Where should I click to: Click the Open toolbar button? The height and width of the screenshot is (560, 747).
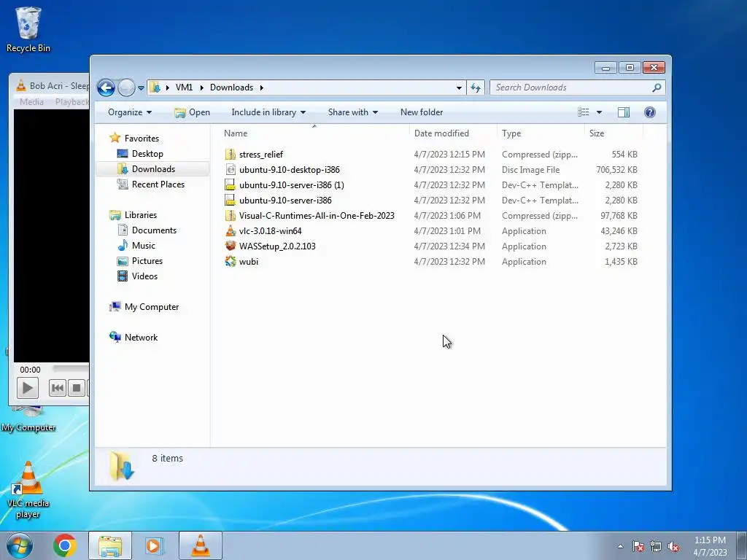(x=192, y=112)
